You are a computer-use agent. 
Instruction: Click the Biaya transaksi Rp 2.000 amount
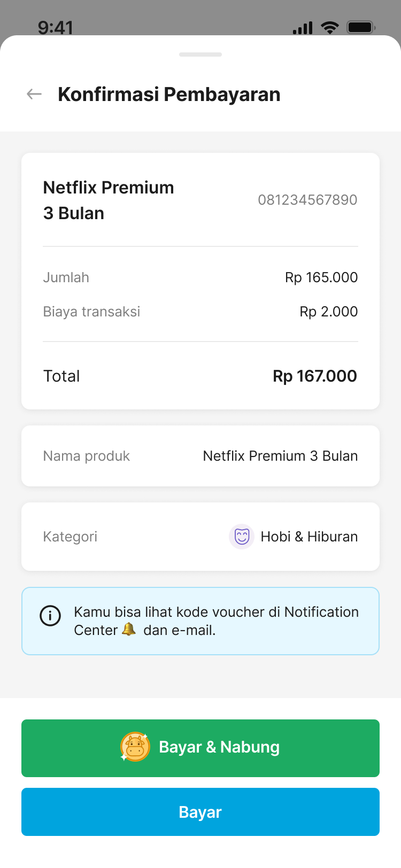point(328,312)
